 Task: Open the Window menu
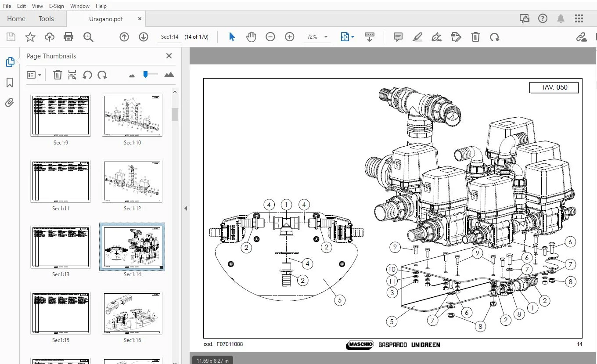[x=79, y=6]
